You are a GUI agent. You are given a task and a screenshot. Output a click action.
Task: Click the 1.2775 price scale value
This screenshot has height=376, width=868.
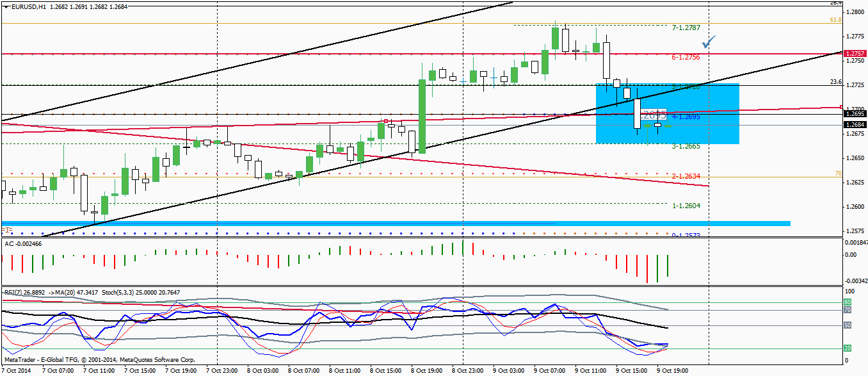[x=855, y=36]
